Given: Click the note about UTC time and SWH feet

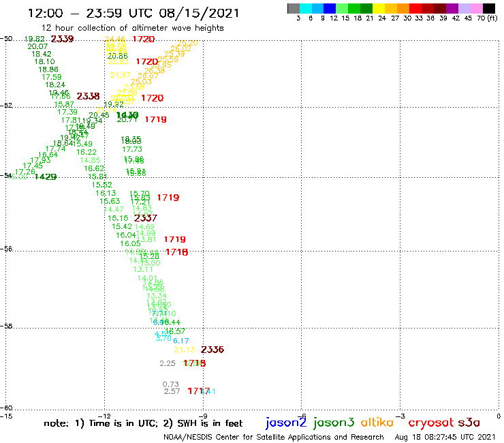Looking at the screenshot, I should 143,423.
